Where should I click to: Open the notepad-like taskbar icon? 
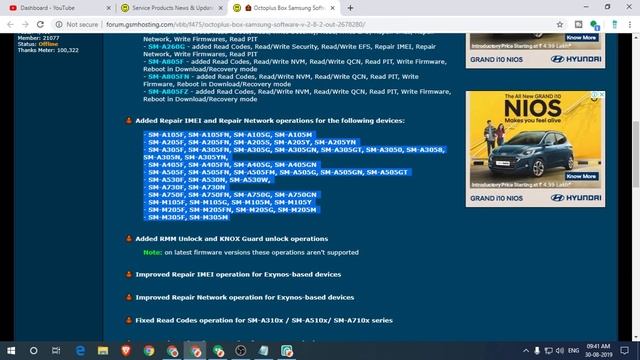pyautogui.click(x=264, y=351)
